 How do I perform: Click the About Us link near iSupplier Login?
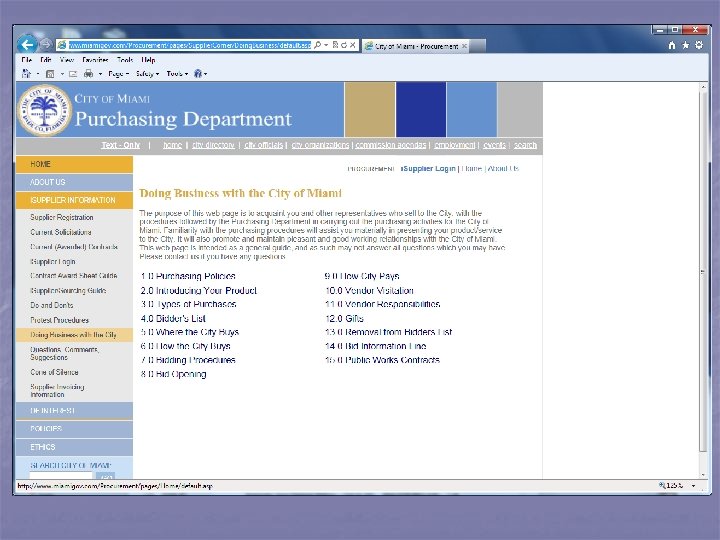503,169
